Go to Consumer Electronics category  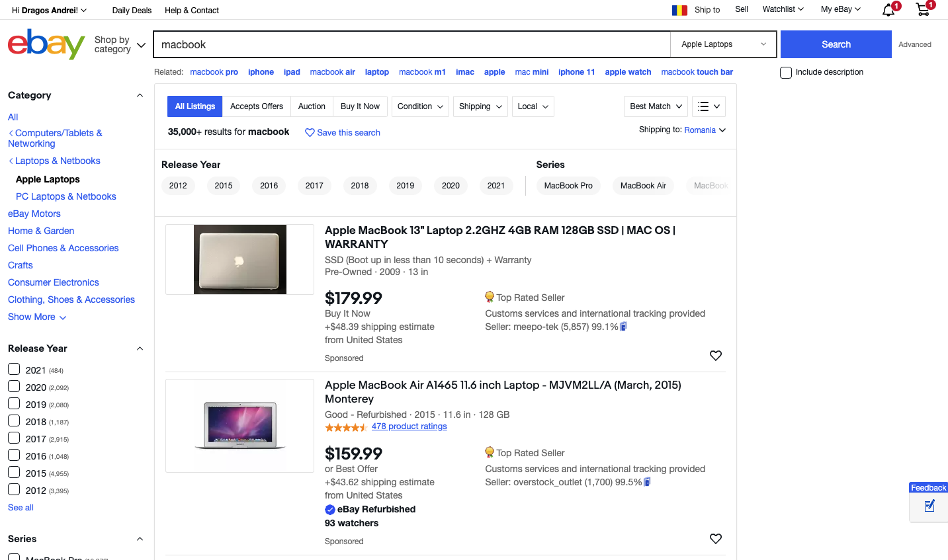[x=54, y=282]
